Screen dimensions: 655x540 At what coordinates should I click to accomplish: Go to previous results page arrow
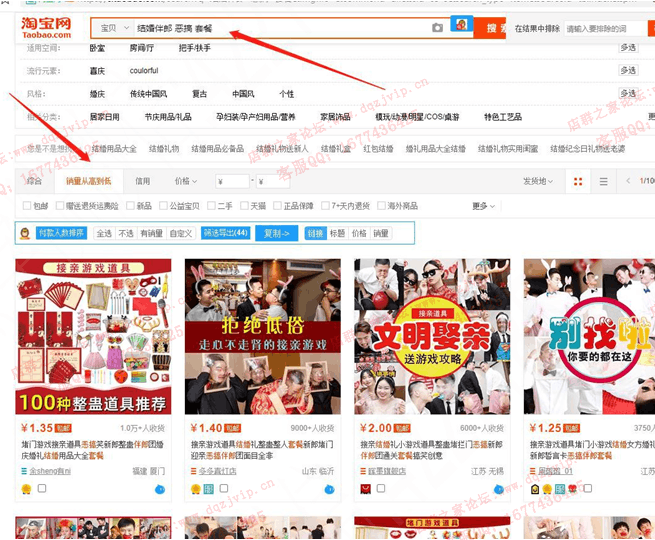628,181
